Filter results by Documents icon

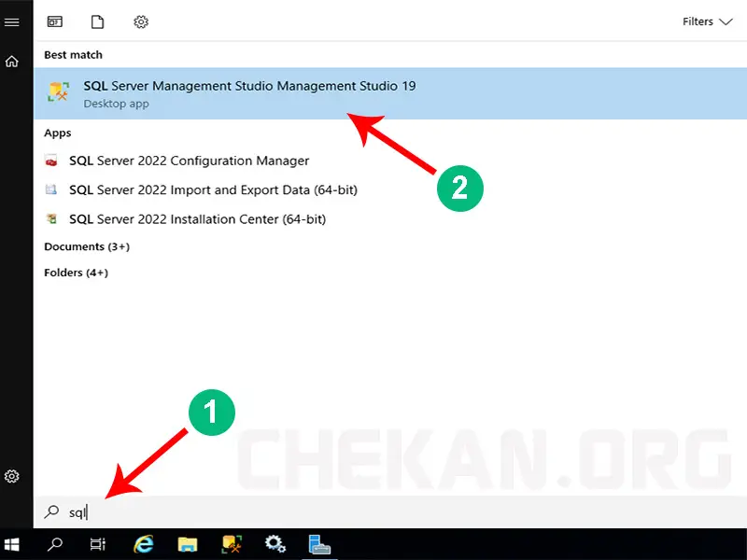pyautogui.click(x=98, y=21)
